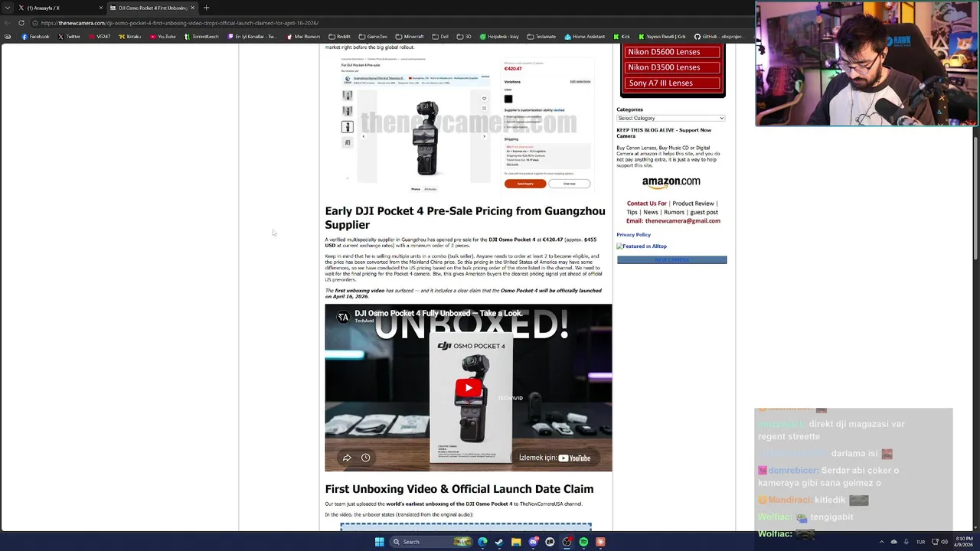Open the browser tab search dropdown
This screenshot has width=980, height=551.
tap(8, 8)
